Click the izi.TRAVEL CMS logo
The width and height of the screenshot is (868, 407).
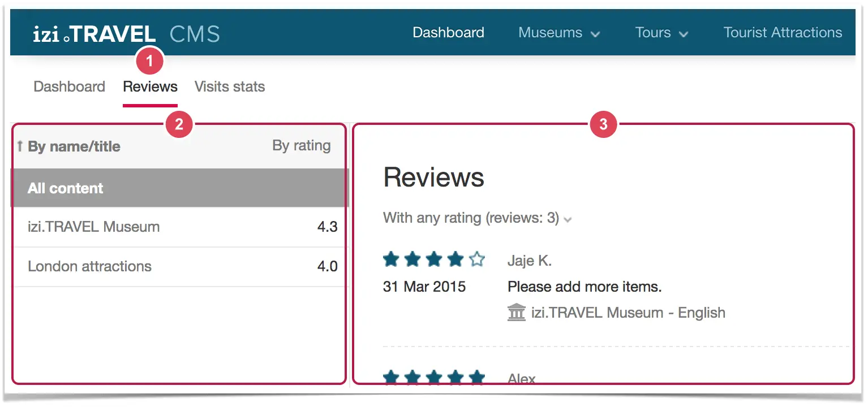pos(127,34)
